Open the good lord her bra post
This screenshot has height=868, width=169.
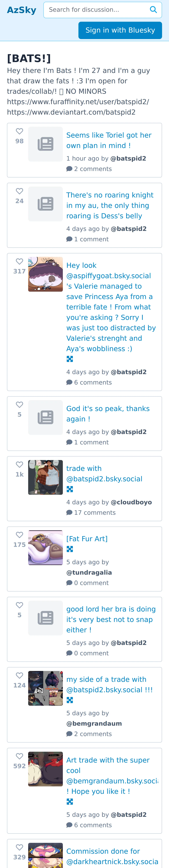[x=111, y=620]
